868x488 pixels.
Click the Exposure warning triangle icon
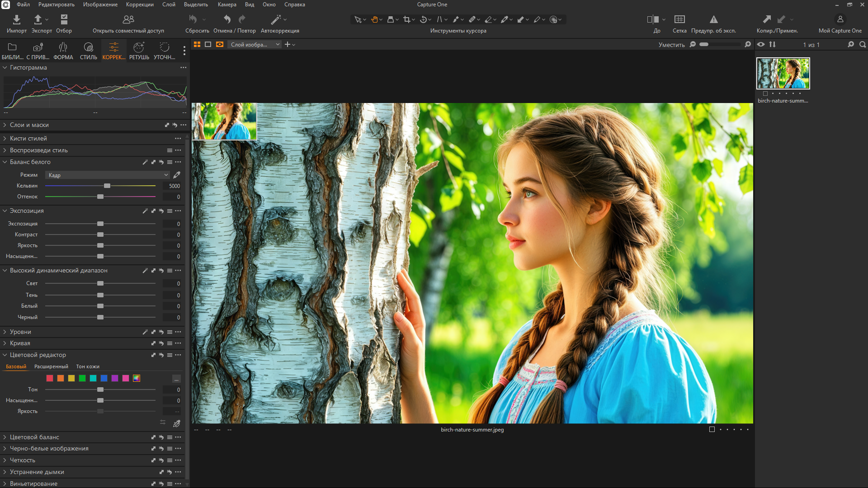713,19
